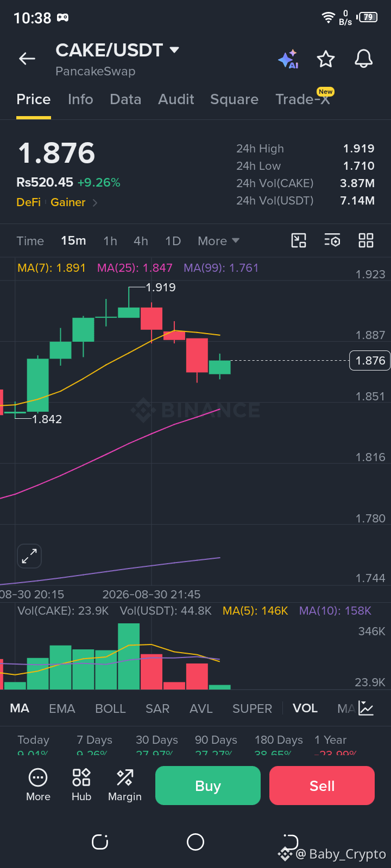Select the 4h chart interval
Screen dimensions: 391x868
141,241
